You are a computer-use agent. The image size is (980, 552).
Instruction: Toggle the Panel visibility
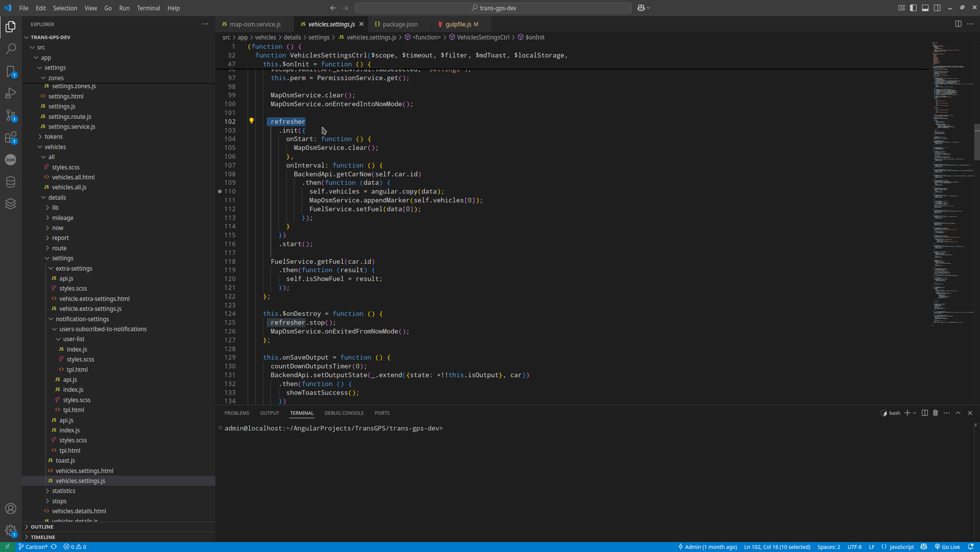(x=926, y=8)
